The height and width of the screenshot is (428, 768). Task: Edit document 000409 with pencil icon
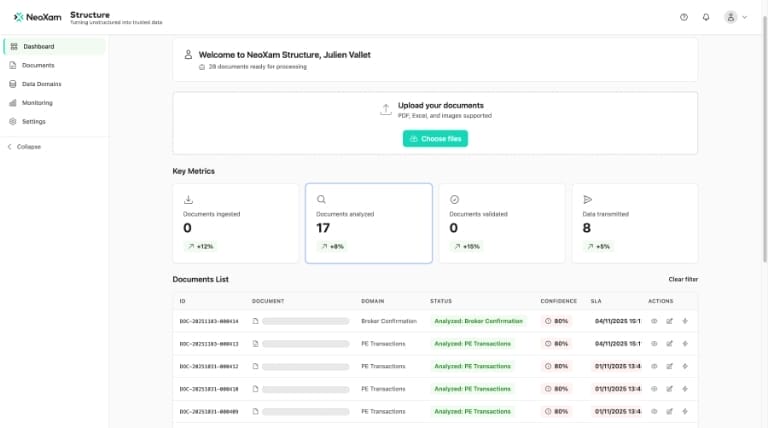pos(670,411)
